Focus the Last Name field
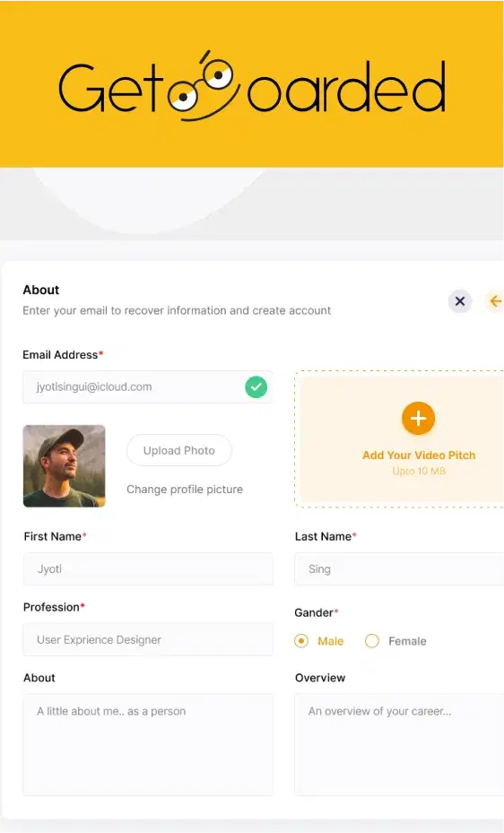The image size is (504, 833). (399, 569)
